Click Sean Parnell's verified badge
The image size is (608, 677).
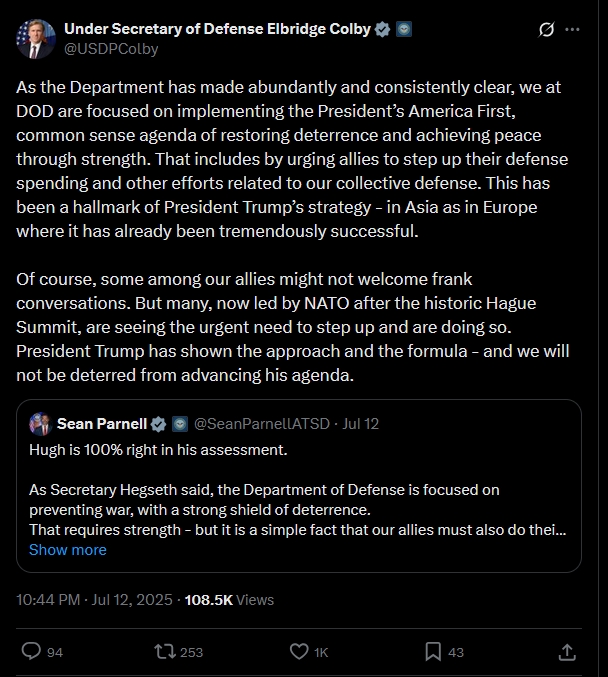(x=163, y=423)
